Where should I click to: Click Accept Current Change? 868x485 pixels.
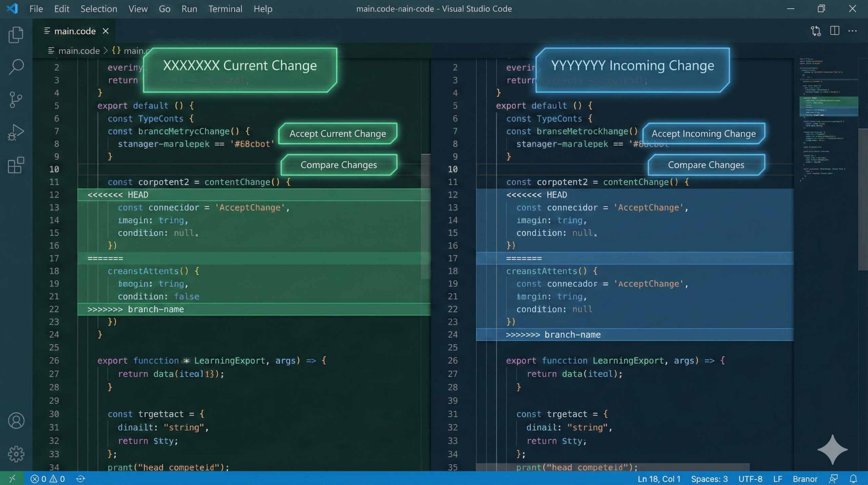[337, 134]
